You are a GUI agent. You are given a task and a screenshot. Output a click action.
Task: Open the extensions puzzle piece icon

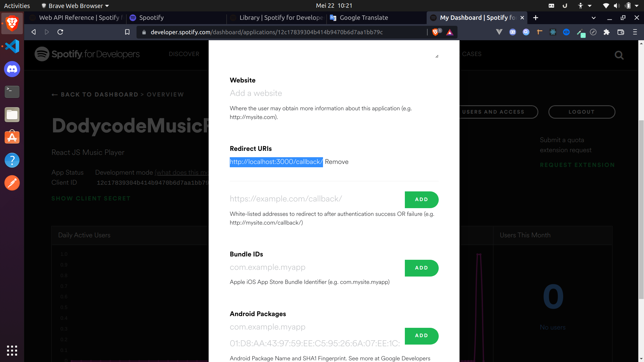pyautogui.click(x=607, y=32)
